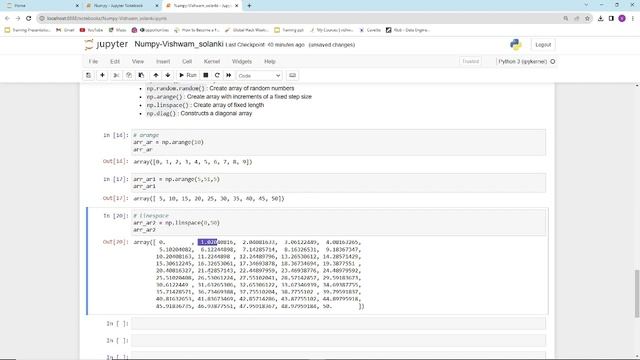This screenshot has height=360, width=640.
Task: Open the Widgets menu
Action: click(x=242, y=62)
